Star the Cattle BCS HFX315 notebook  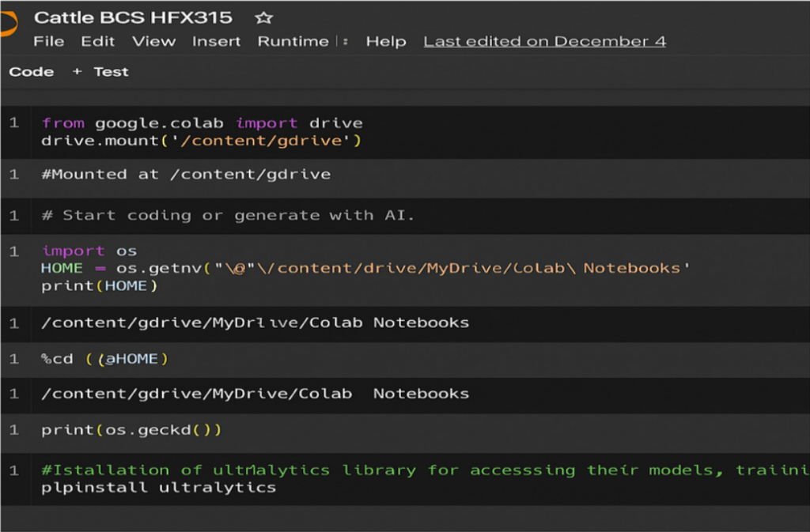coord(264,17)
